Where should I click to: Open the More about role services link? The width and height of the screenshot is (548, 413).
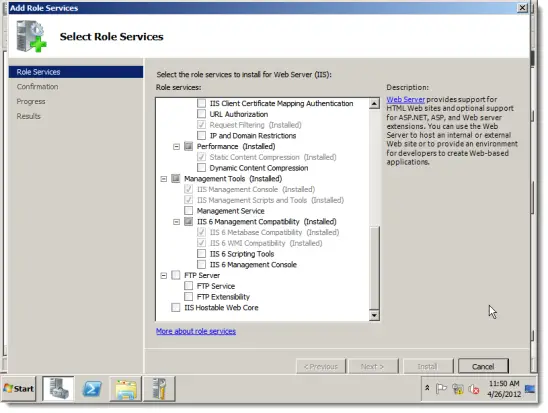coord(196,331)
